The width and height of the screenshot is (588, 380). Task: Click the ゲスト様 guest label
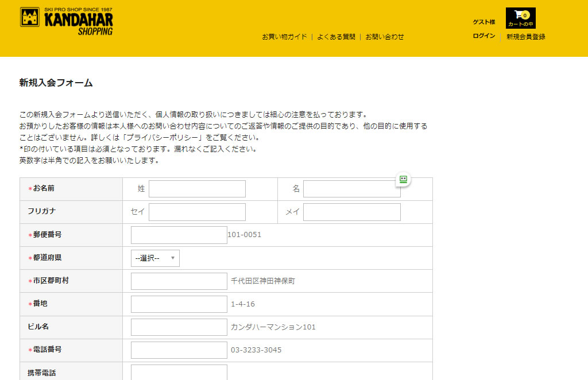tap(483, 22)
